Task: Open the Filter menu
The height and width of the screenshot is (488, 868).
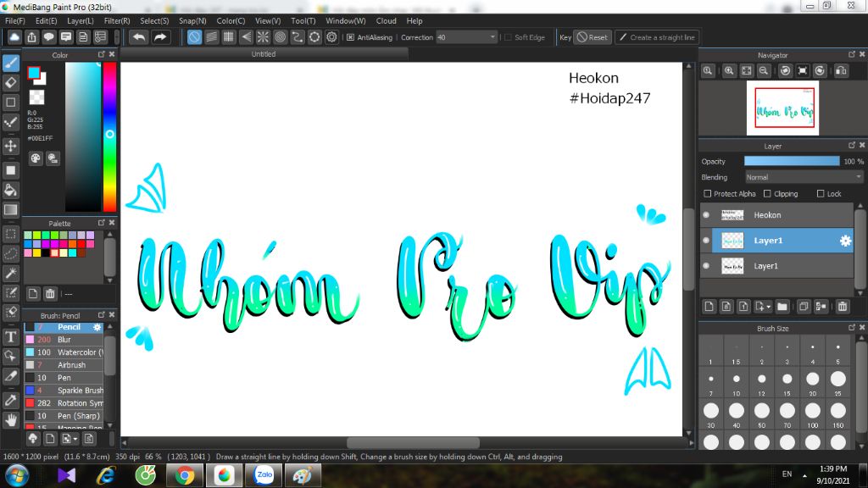Action: (x=117, y=20)
